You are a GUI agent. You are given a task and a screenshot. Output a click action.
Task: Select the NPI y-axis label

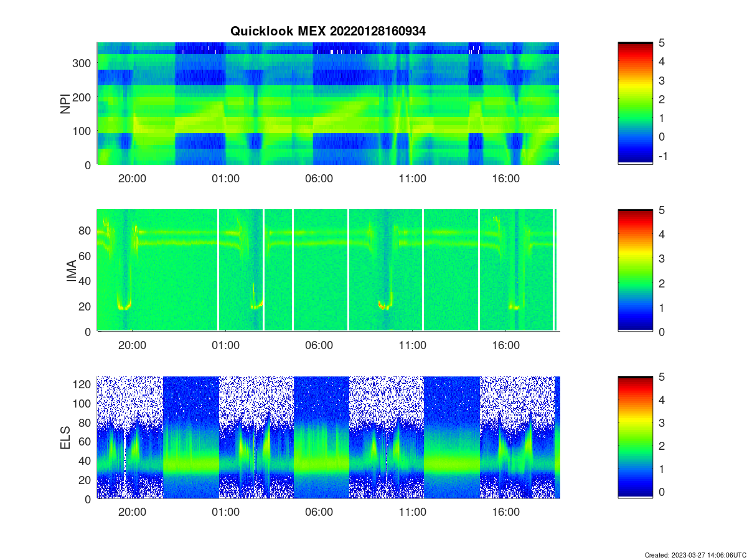(x=65, y=103)
